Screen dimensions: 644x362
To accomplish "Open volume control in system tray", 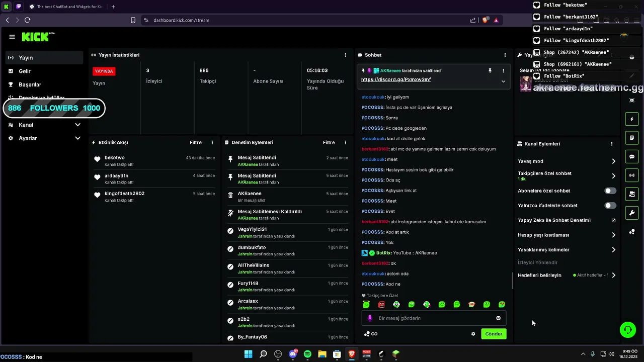I will pos(611,354).
